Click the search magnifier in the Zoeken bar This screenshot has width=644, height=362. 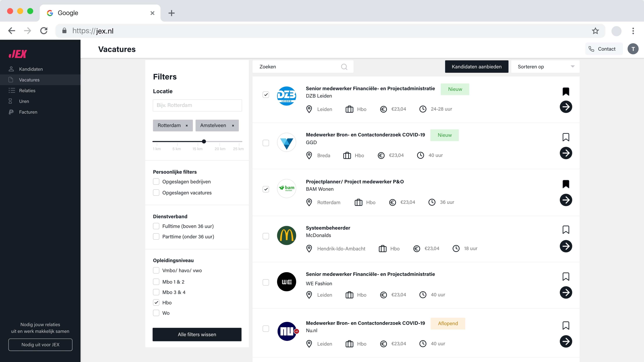pyautogui.click(x=344, y=67)
